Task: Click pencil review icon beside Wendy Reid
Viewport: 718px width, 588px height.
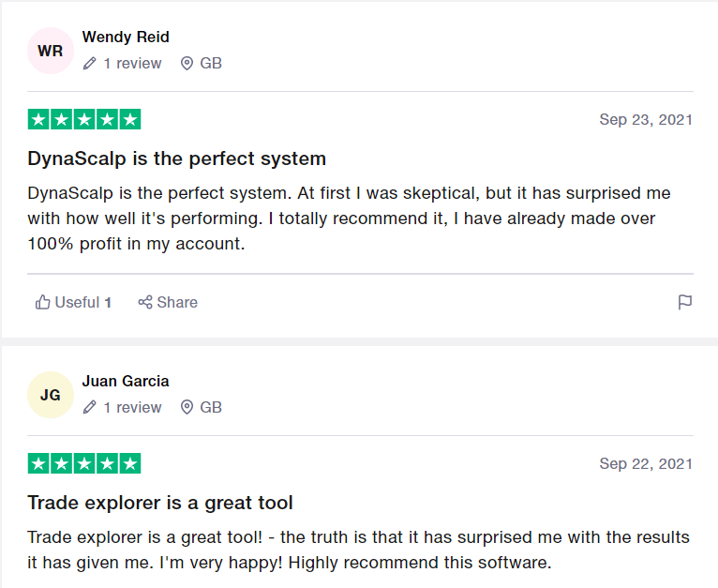Action: tap(90, 64)
